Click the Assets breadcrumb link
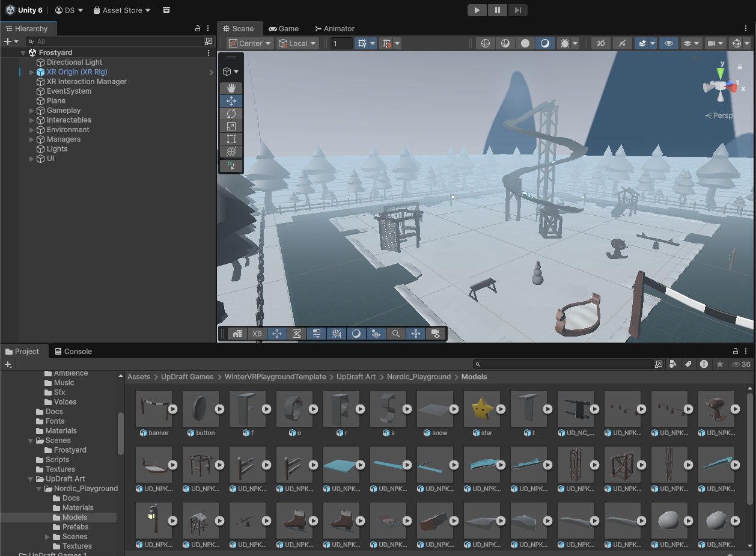756x556 pixels. coord(139,377)
